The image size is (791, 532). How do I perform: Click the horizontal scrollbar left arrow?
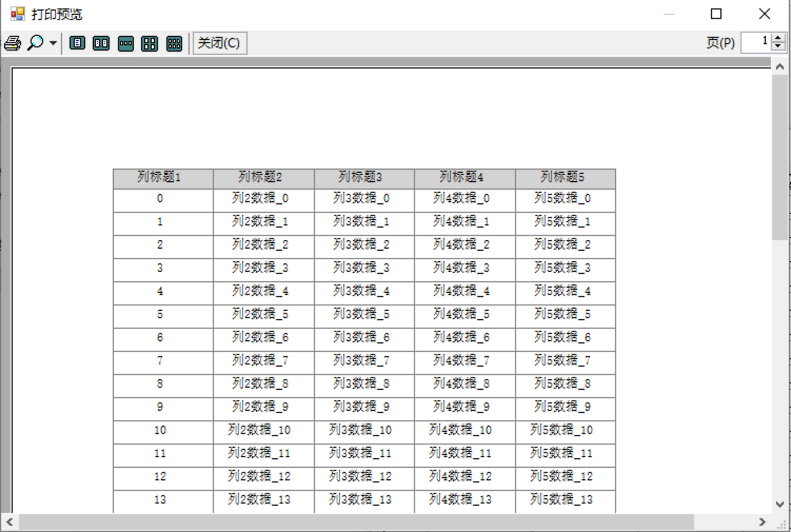tap(9, 522)
